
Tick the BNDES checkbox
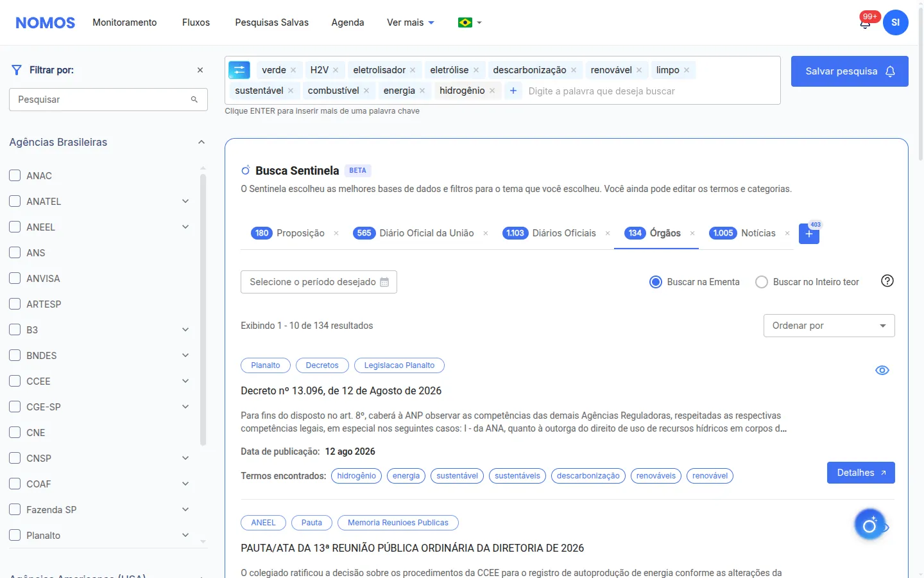[15, 355]
